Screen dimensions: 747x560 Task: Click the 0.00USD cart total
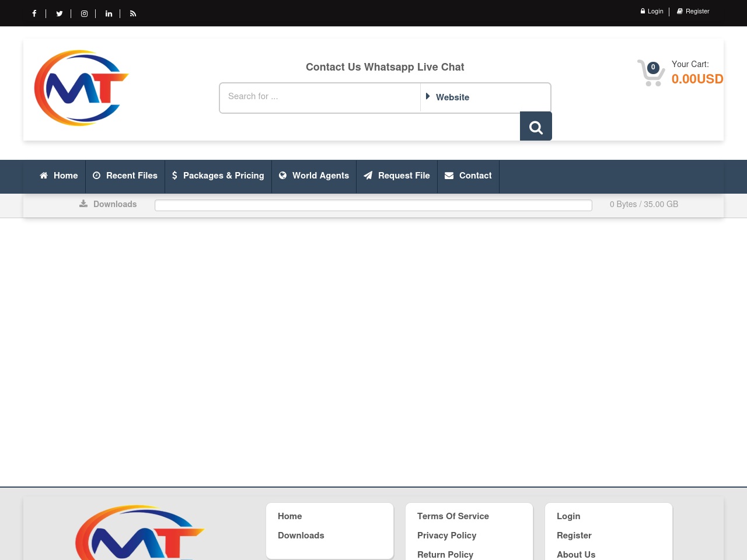[697, 79]
